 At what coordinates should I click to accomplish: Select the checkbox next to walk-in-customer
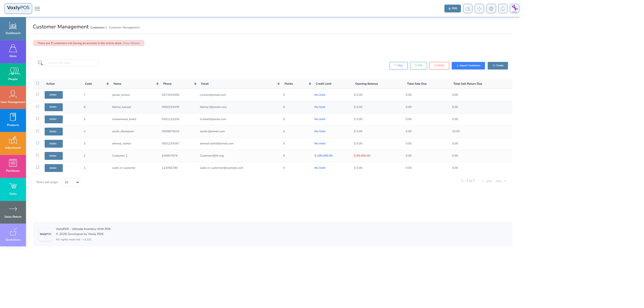[38, 167]
